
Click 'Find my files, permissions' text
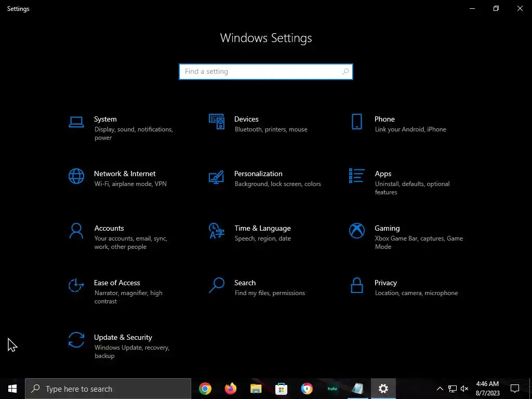(x=270, y=293)
